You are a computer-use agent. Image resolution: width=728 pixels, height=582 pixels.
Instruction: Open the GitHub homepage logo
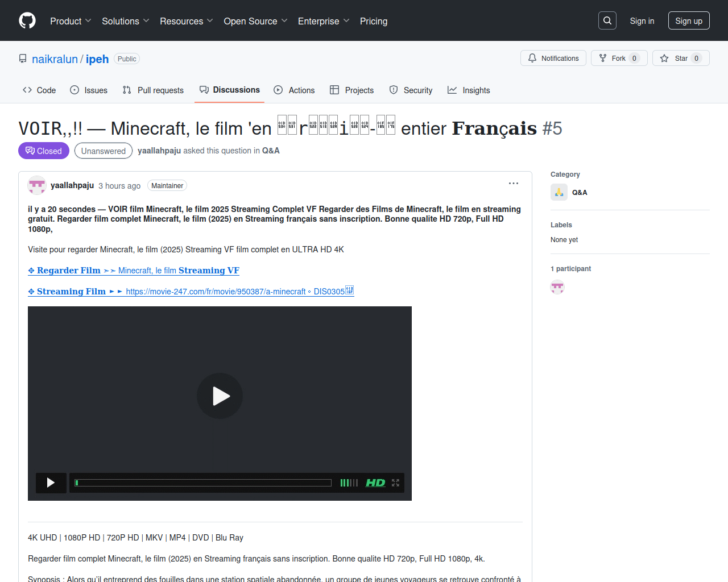[27, 20]
